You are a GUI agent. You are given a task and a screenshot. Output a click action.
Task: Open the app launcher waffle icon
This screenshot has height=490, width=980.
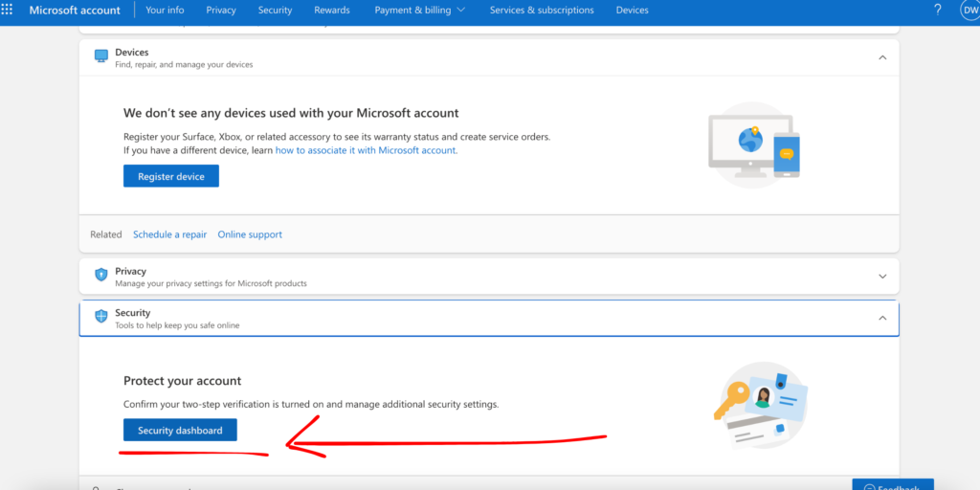click(x=8, y=10)
